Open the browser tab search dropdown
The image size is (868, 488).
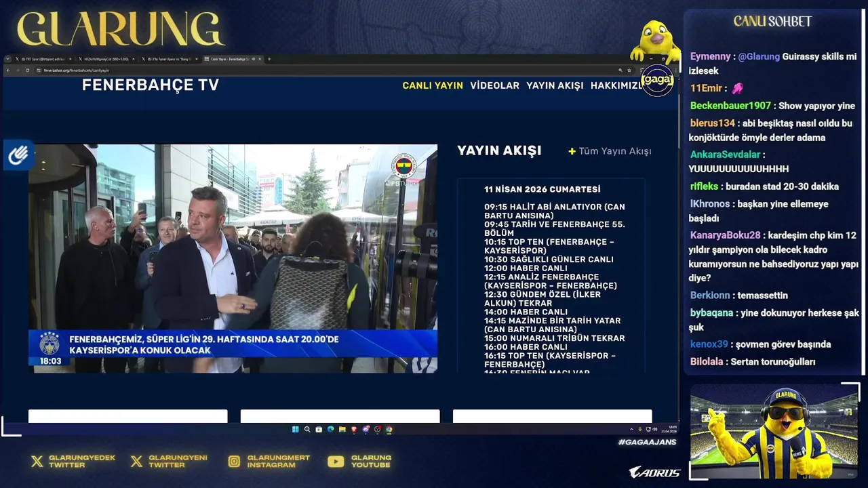click(x=7, y=59)
